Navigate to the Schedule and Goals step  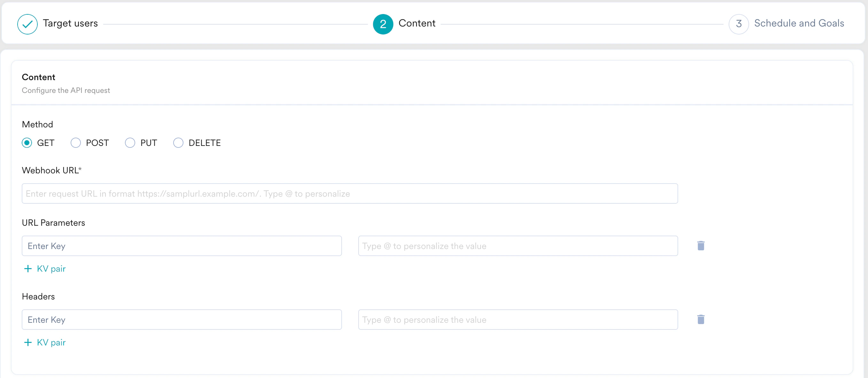coord(799,23)
